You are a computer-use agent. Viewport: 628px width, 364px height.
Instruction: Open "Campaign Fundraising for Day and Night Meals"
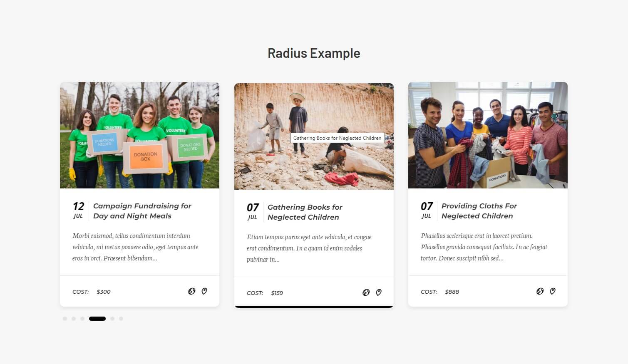(142, 211)
